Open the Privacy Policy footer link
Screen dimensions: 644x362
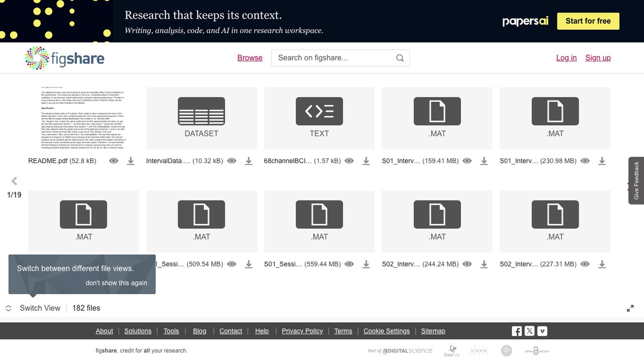(302, 331)
